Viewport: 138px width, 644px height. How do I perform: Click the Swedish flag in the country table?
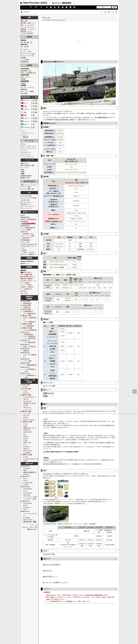click(x=22, y=124)
